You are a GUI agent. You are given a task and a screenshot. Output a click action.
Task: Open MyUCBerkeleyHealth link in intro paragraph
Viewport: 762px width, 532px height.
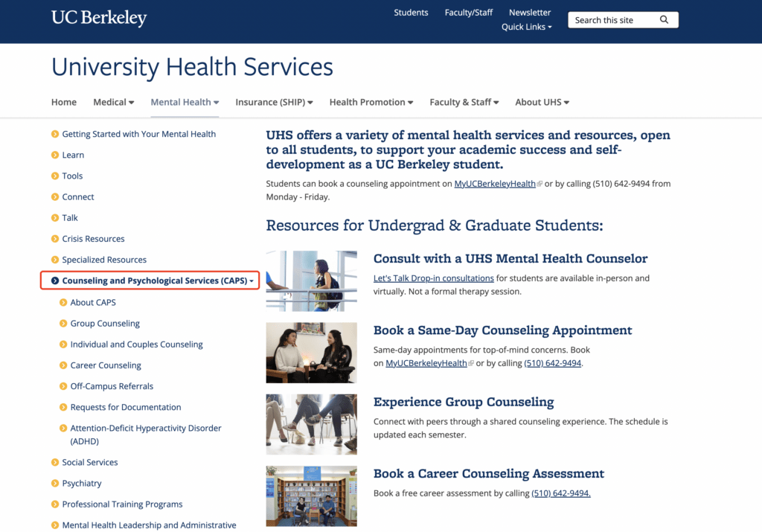click(x=495, y=184)
